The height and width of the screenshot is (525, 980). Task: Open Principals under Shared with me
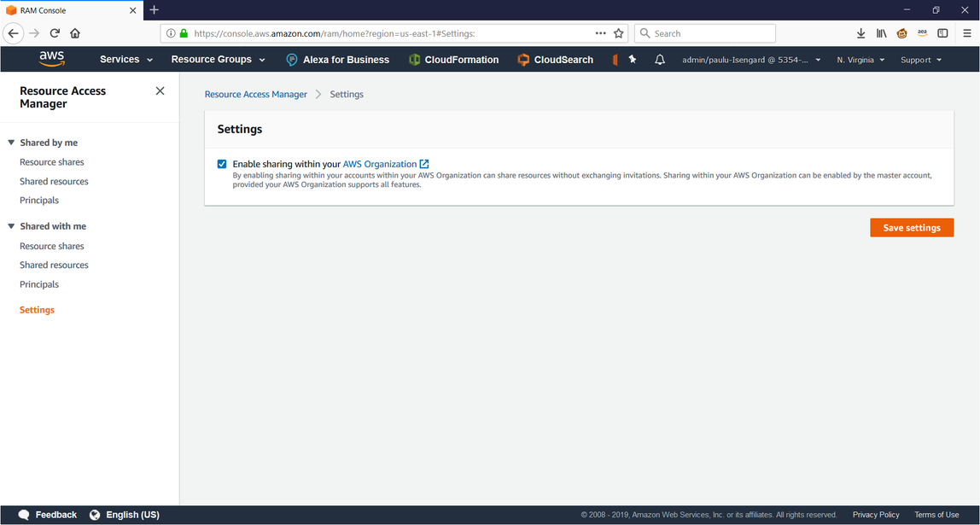click(x=39, y=284)
